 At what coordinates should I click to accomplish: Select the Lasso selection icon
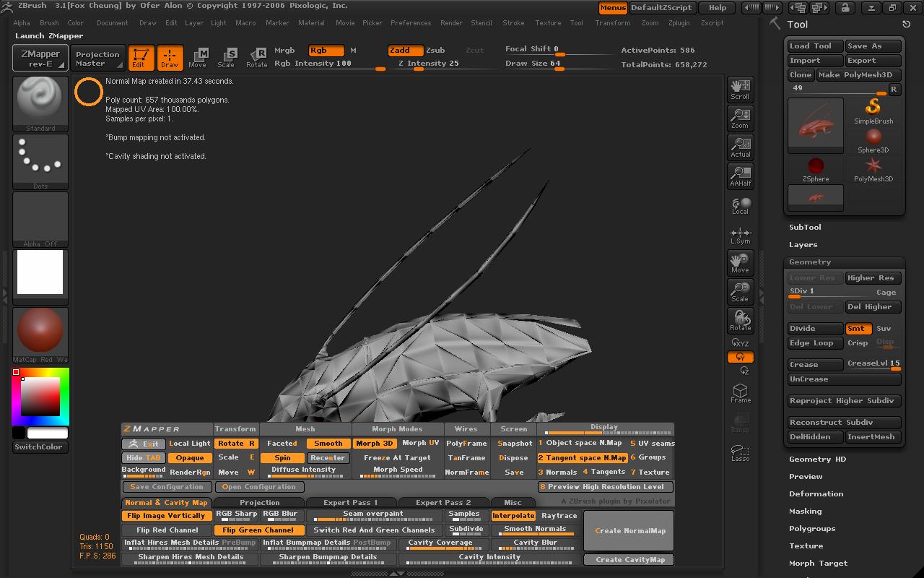[740, 452]
